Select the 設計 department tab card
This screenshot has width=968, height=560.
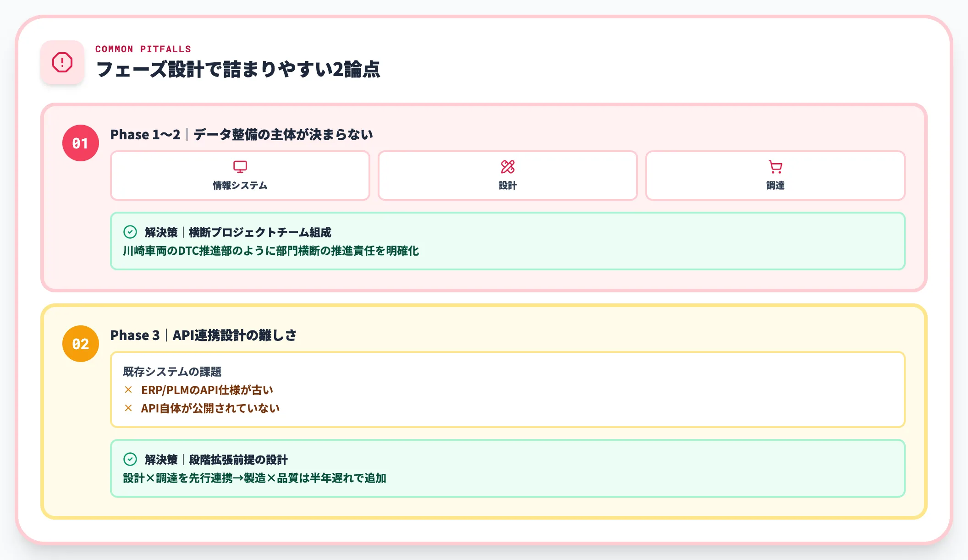coord(507,176)
